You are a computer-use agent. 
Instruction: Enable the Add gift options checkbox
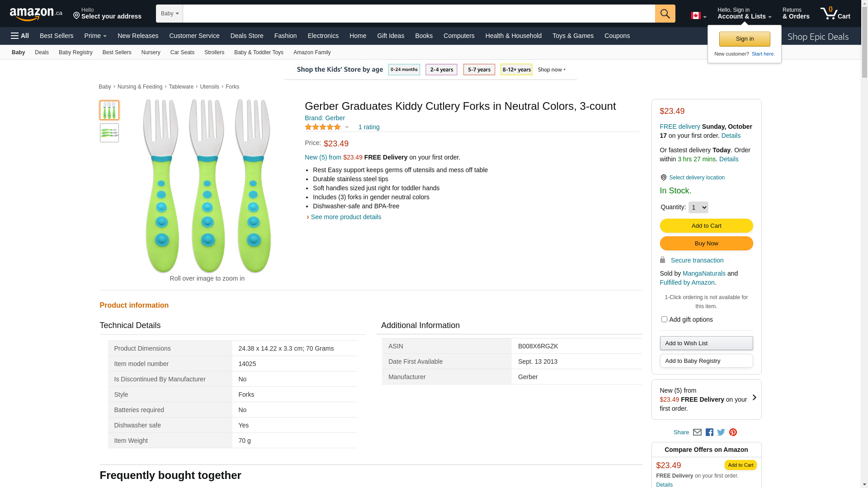click(664, 319)
